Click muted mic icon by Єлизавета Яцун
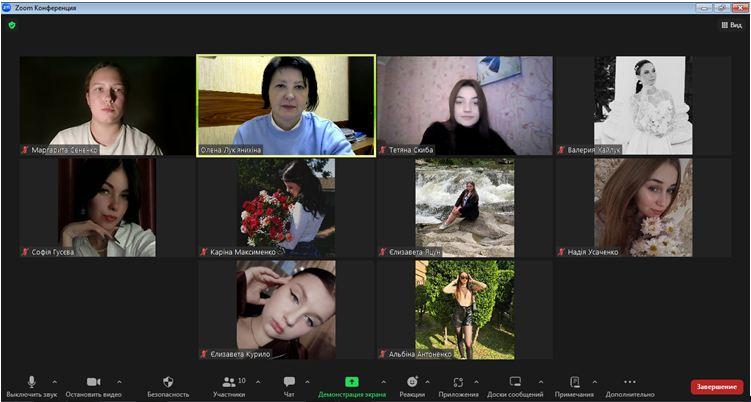This screenshot has height=402, width=751. (383, 252)
